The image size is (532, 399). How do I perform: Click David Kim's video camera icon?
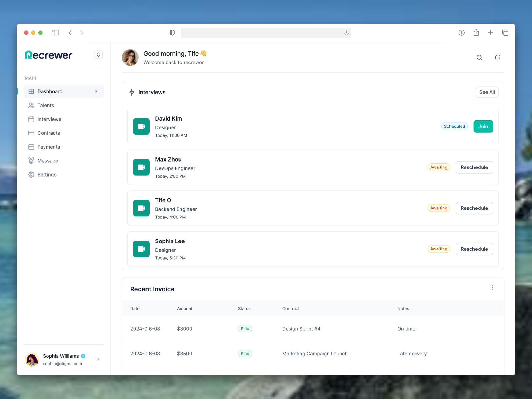coord(141,126)
